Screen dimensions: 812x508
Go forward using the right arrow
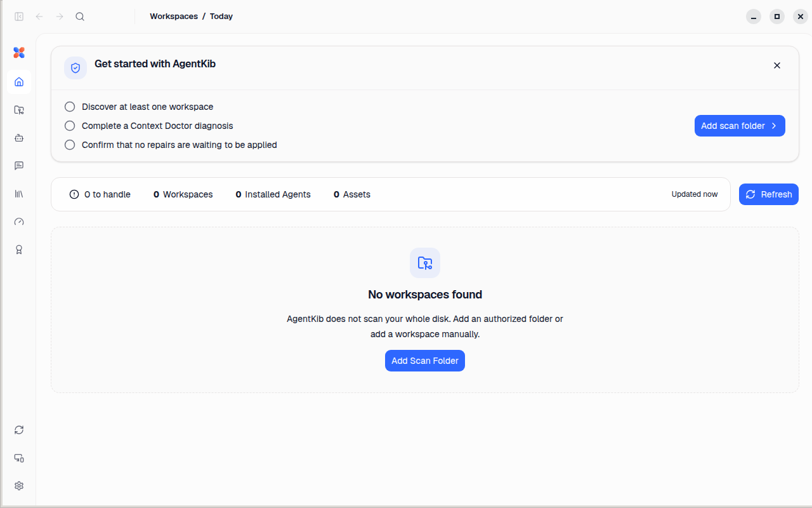tap(60, 17)
